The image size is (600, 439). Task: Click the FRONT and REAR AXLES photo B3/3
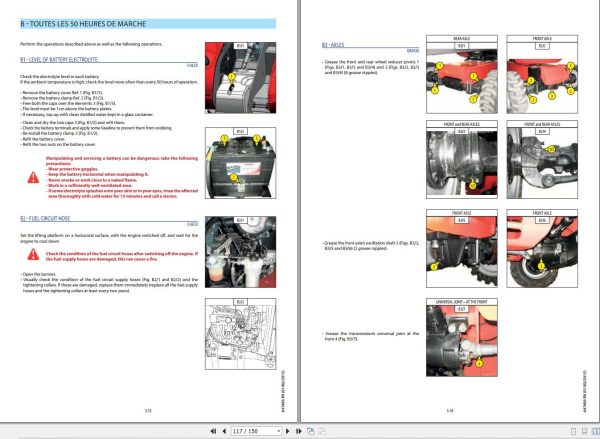pyautogui.click(x=462, y=160)
